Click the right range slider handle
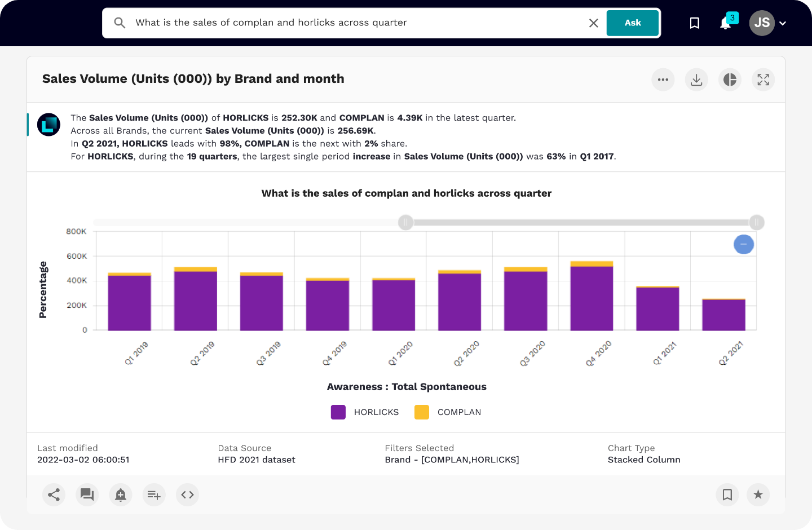 point(757,223)
